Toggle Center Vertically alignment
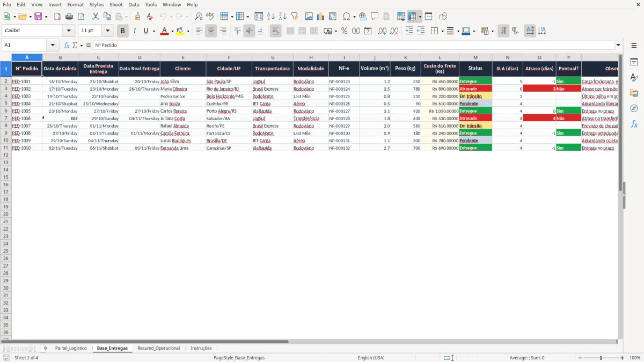Screen dimensions: 644x362 [x=249, y=31]
